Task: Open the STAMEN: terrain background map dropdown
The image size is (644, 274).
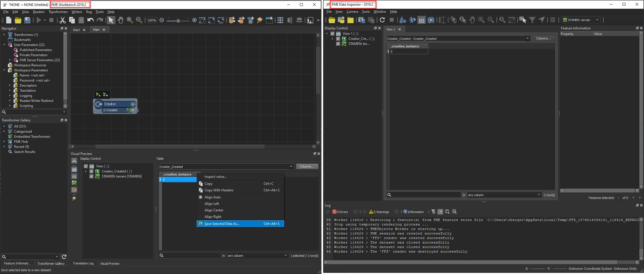Action: coord(581,20)
